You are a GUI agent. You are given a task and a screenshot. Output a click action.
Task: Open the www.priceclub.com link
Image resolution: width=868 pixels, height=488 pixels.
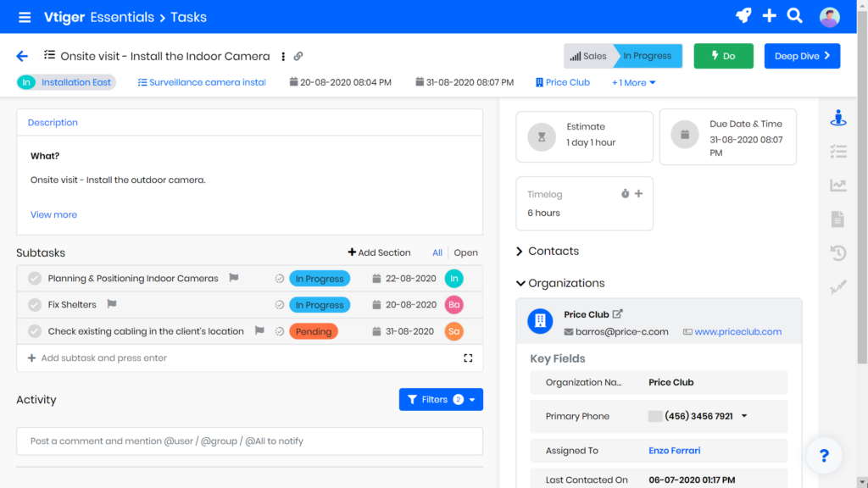(x=737, y=331)
